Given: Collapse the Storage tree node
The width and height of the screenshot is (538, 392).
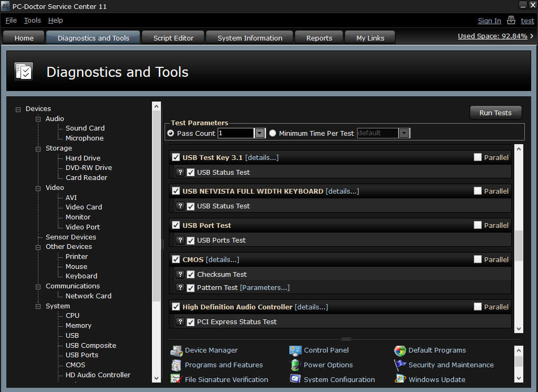Looking at the screenshot, I should [x=38, y=148].
